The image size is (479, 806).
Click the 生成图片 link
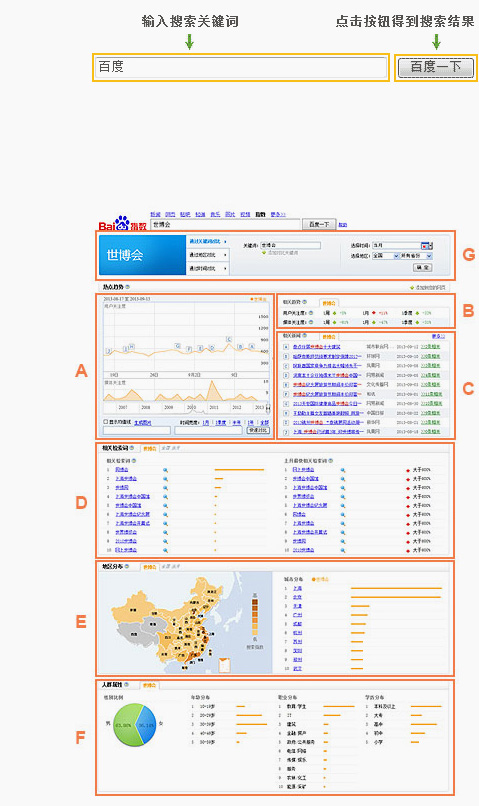pos(143,422)
